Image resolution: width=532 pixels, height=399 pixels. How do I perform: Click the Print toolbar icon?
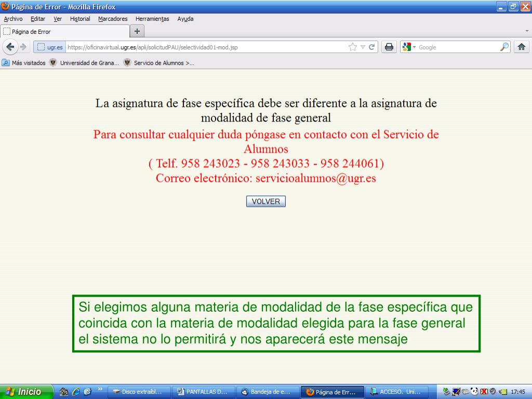click(389, 47)
